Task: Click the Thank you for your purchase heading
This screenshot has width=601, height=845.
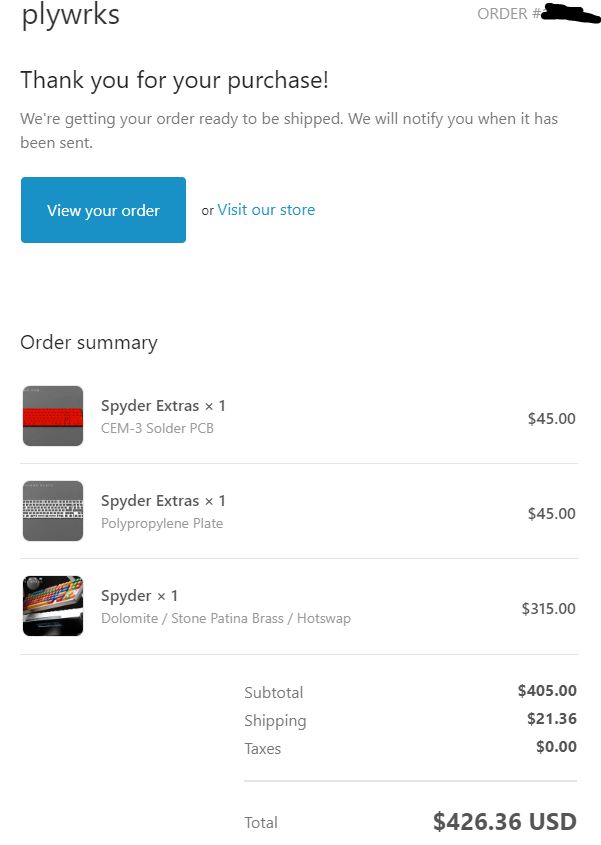Action: pyautogui.click(x=174, y=80)
